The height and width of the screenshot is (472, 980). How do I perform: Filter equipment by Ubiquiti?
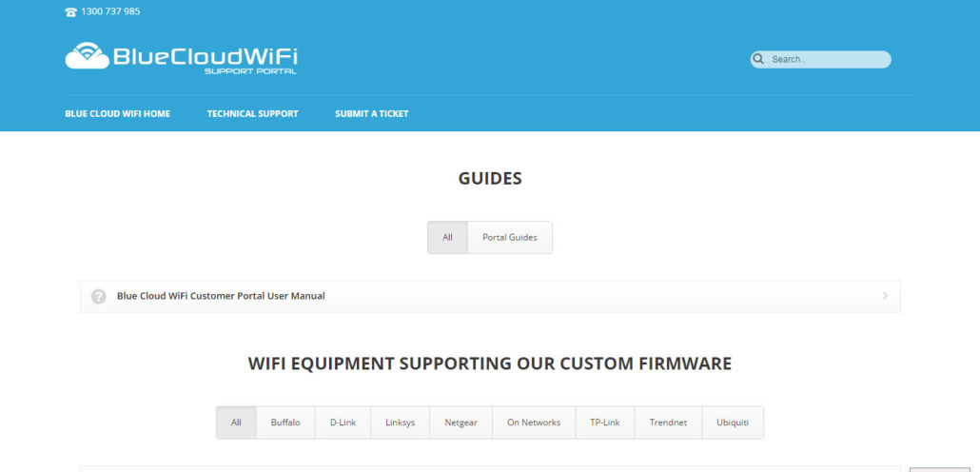click(x=733, y=423)
